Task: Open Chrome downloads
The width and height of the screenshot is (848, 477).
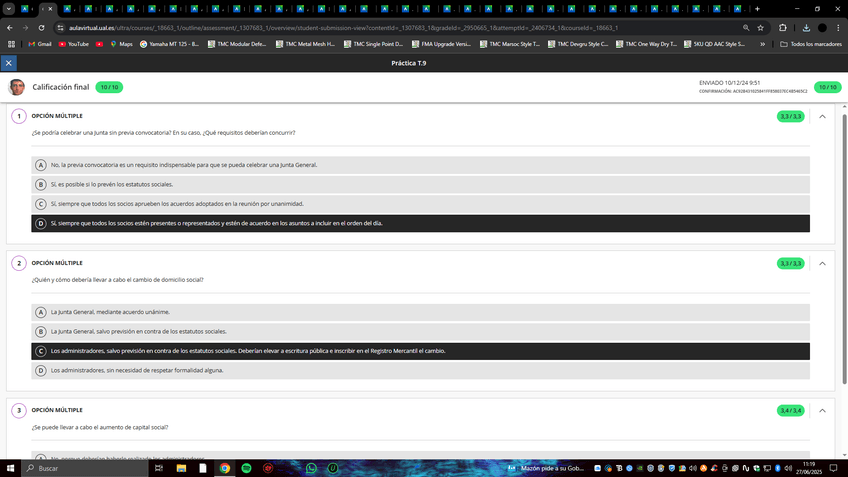Action: [806, 28]
